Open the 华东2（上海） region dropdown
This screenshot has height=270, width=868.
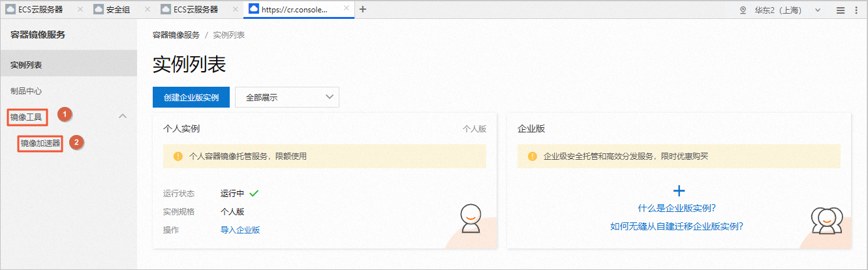[788, 10]
